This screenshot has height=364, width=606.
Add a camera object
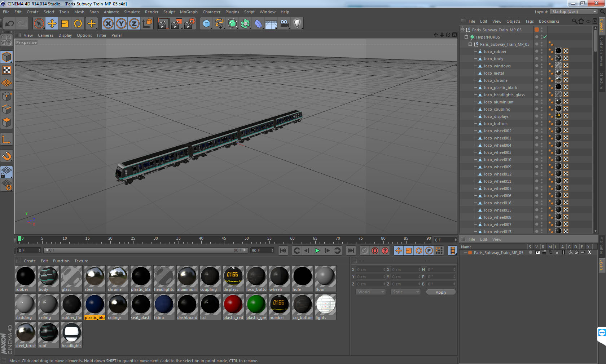tap(284, 24)
